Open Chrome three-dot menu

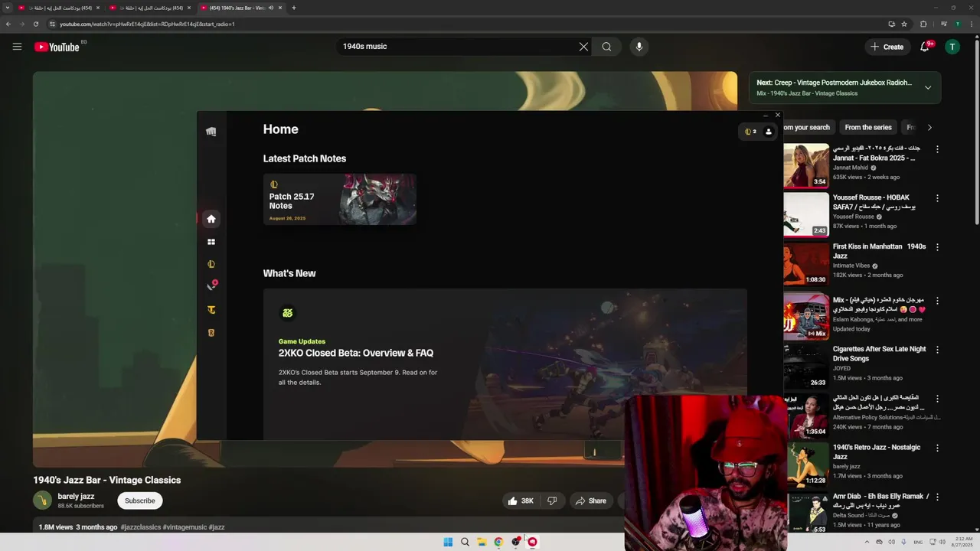tap(970, 24)
